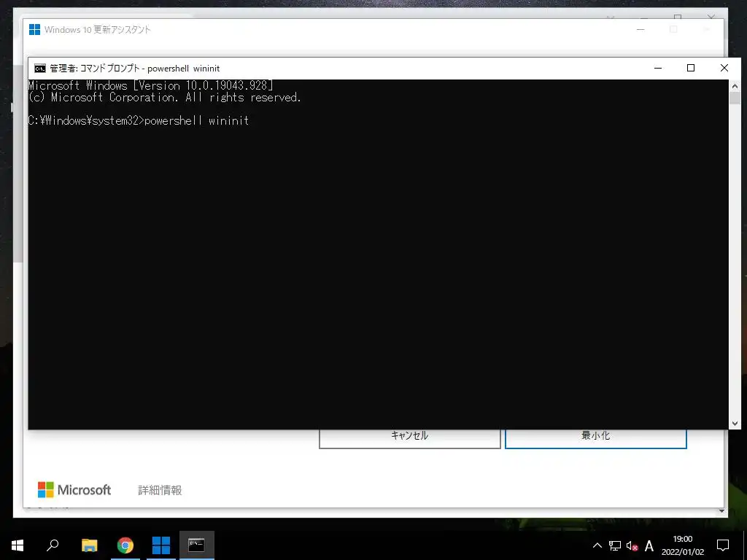Click the Microsoft logo in Update Assistant
Screen dimensions: 747x560
point(74,489)
